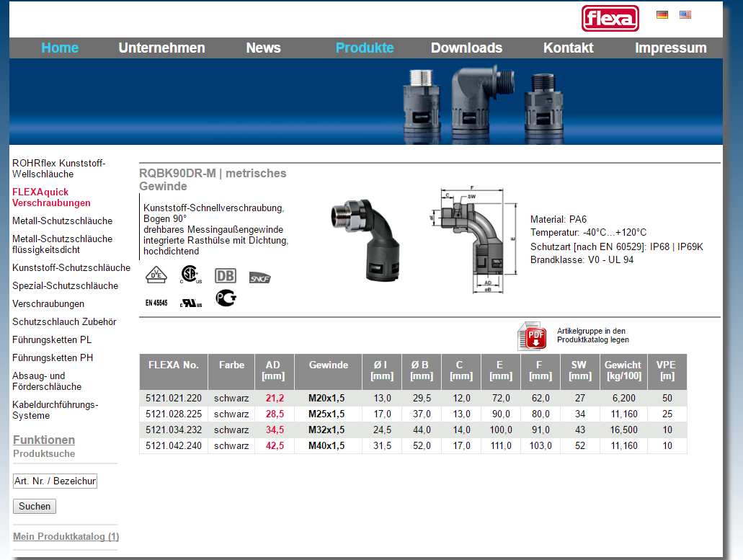Open ROHRflex Kunststoff-Wellschläuche category
Viewport: 743px width, 560px height.
click(x=59, y=169)
